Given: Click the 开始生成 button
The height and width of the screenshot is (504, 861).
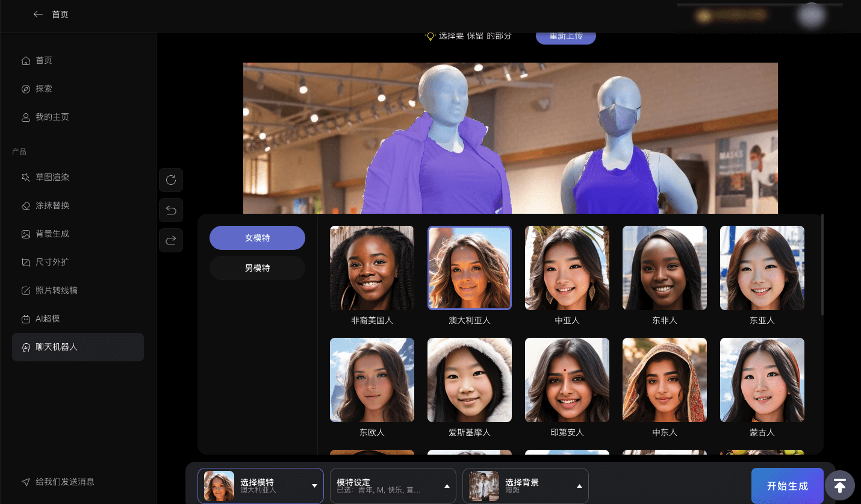Looking at the screenshot, I should click(787, 486).
